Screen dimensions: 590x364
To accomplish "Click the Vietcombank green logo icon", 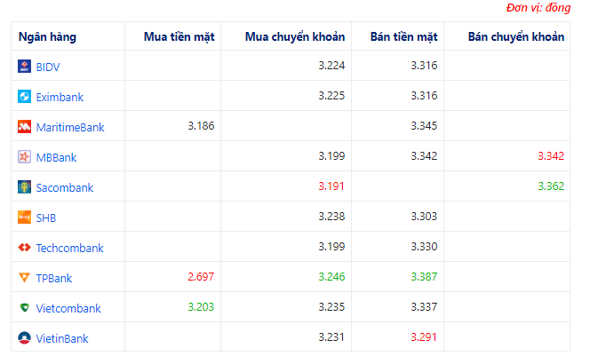I will coord(25,308).
